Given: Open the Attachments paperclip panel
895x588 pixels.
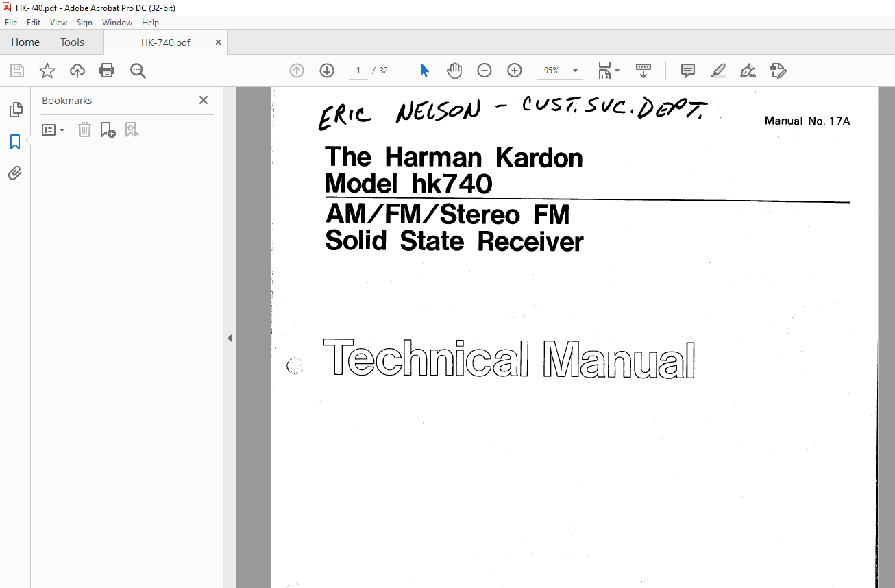Looking at the screenshot, I should tap(15, 173).
